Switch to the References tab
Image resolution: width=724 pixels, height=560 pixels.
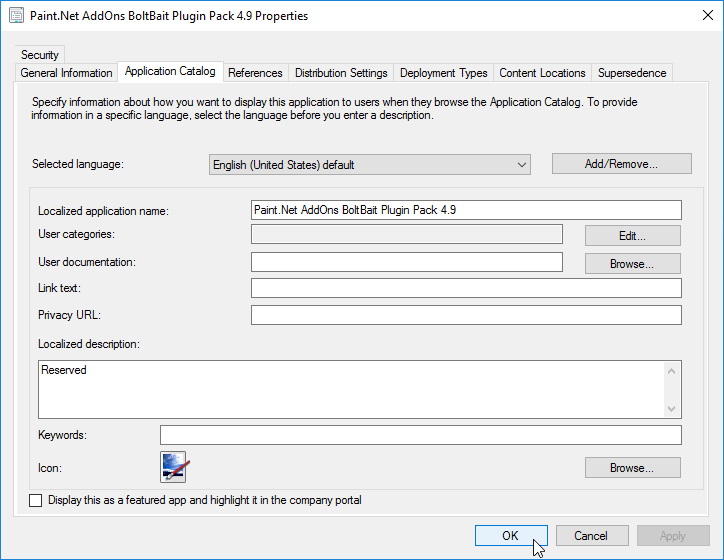point(255,73)
